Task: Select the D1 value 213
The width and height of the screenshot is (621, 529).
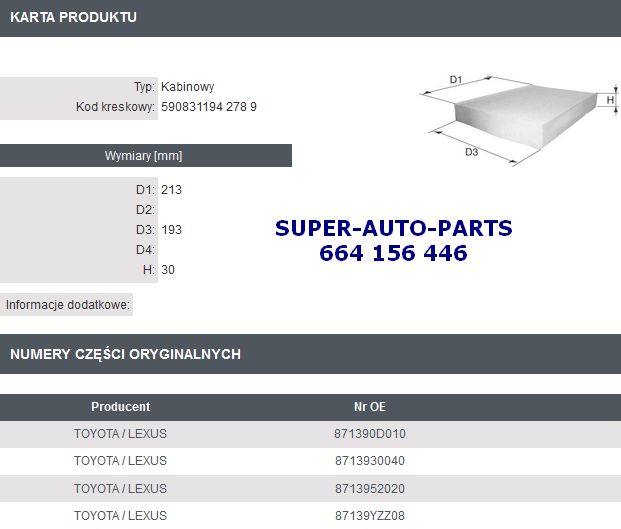Action: click(x=171, y=190)
